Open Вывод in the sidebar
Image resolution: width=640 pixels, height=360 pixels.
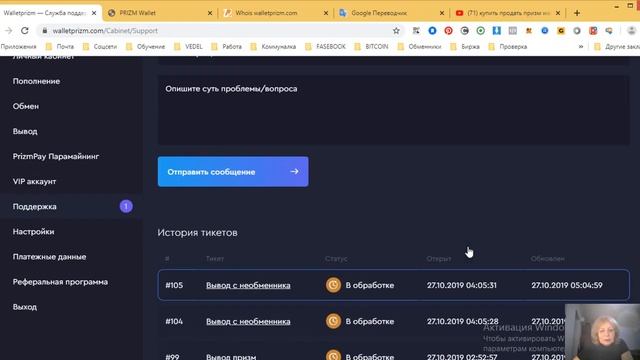(25, 131)
